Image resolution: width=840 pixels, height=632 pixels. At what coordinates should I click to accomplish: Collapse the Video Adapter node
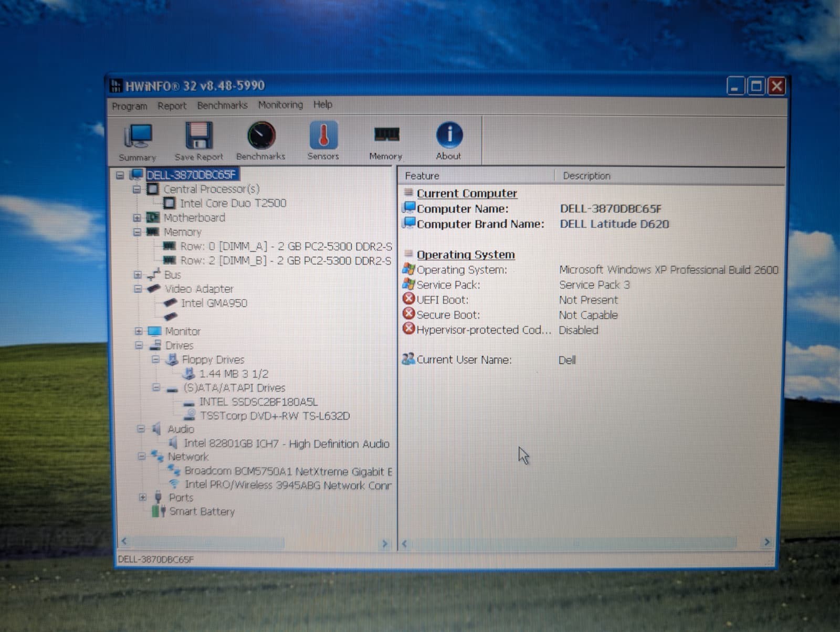[x=138, y=289]
